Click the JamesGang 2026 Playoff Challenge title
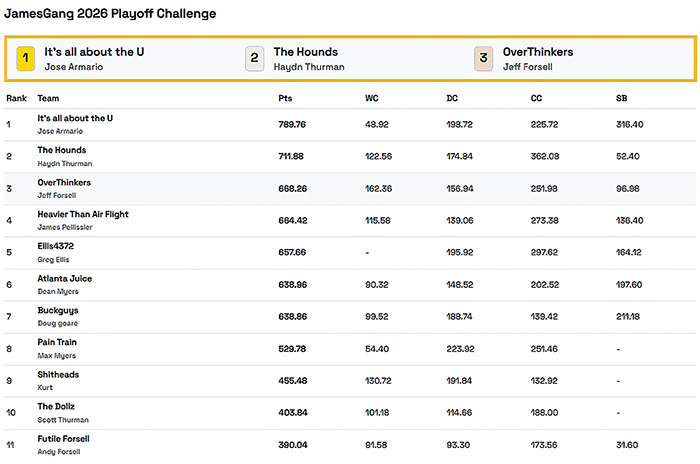This screenshot has width=700, height=464. coord(110,14)
